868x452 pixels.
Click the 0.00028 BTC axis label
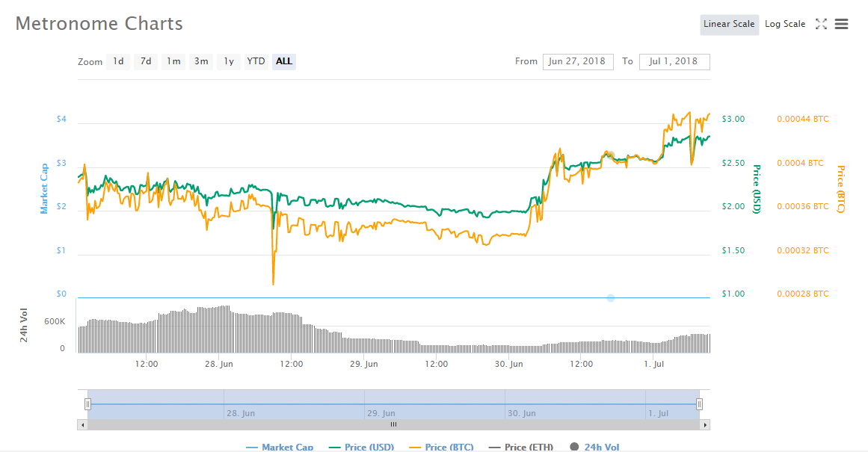click(803, 294)
